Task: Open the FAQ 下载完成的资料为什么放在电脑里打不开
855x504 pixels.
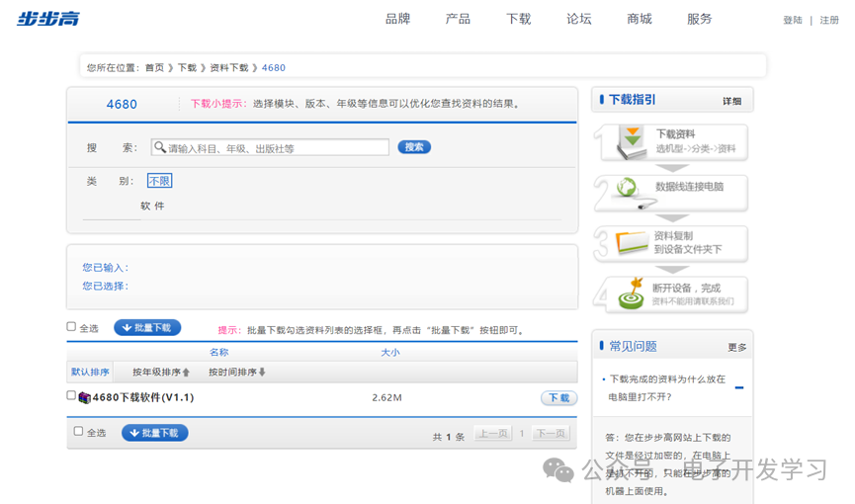Action: pyautogui.click(x=666, y=387)
